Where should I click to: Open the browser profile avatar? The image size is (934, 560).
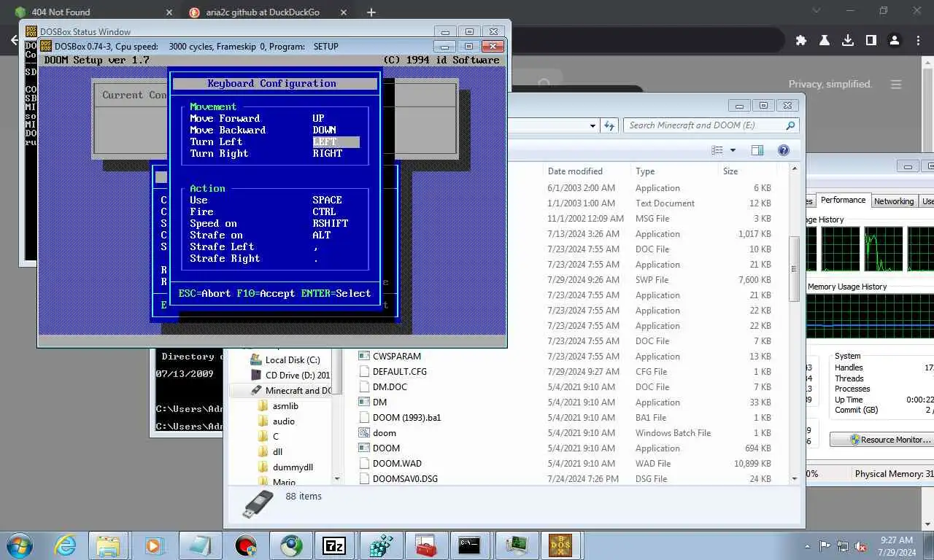[895, 40]
